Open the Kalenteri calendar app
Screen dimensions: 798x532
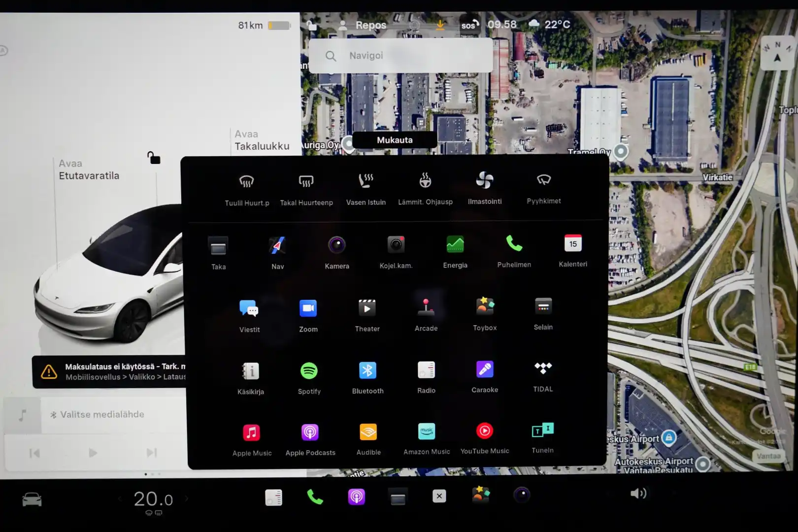573,250
